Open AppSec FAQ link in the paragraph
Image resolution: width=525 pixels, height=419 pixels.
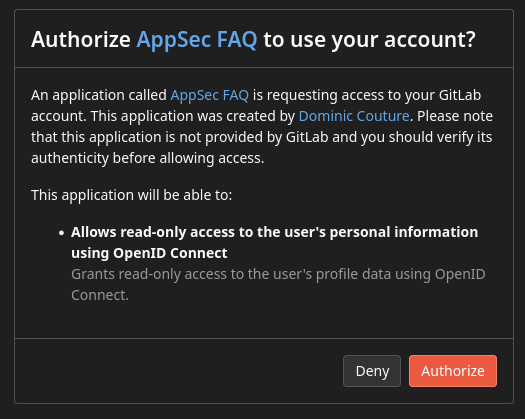(210, 95)
